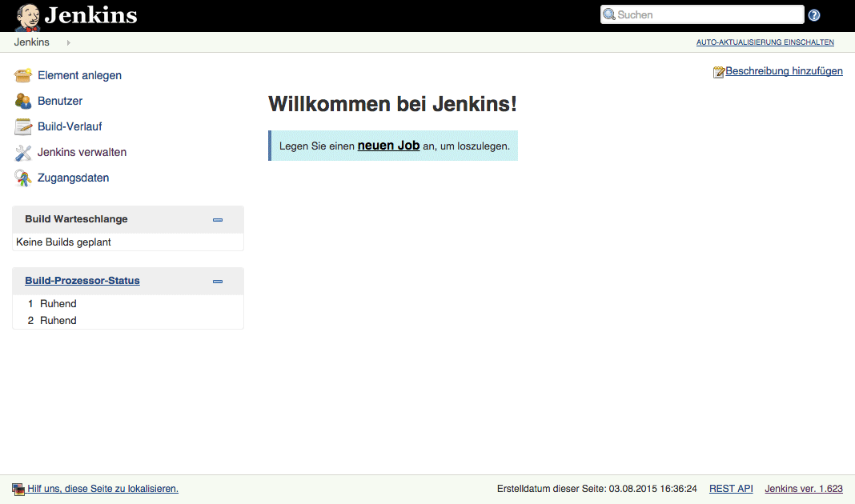The width and height of the screenshot is (855, 504).
Task: Click 'Keine Builds geplant' text
Action: pyautogui.click(x=63, y=242)
